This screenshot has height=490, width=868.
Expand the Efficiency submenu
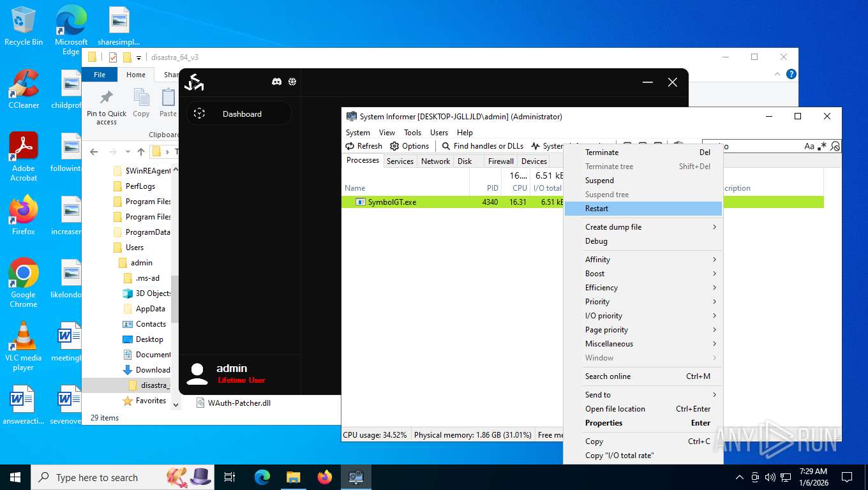click(643, 288)
